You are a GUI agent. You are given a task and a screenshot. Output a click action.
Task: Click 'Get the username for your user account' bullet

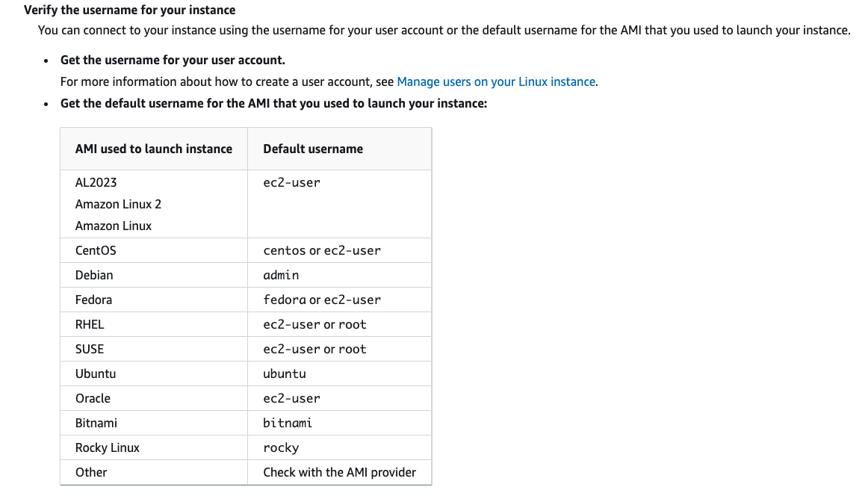tap(173, 60)
